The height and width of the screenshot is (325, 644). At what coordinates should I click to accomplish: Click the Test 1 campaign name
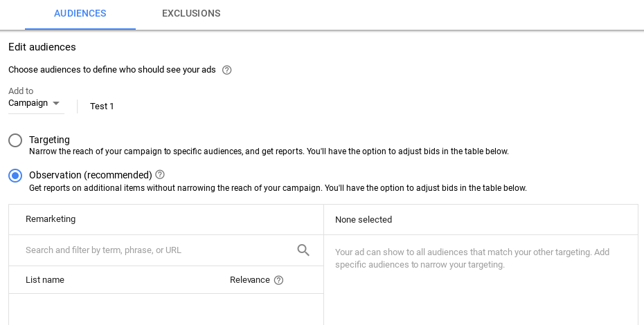[x=102, y=106]
